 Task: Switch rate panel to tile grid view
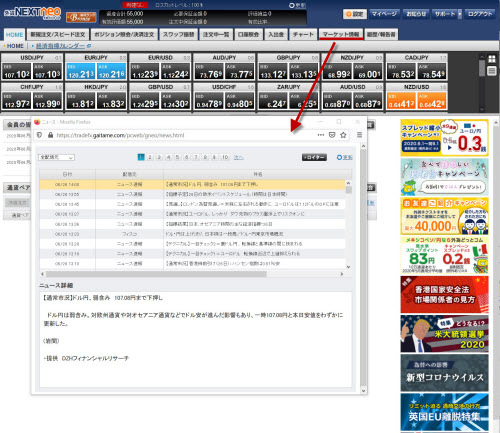pyautogui.click(x=492, y=59)
